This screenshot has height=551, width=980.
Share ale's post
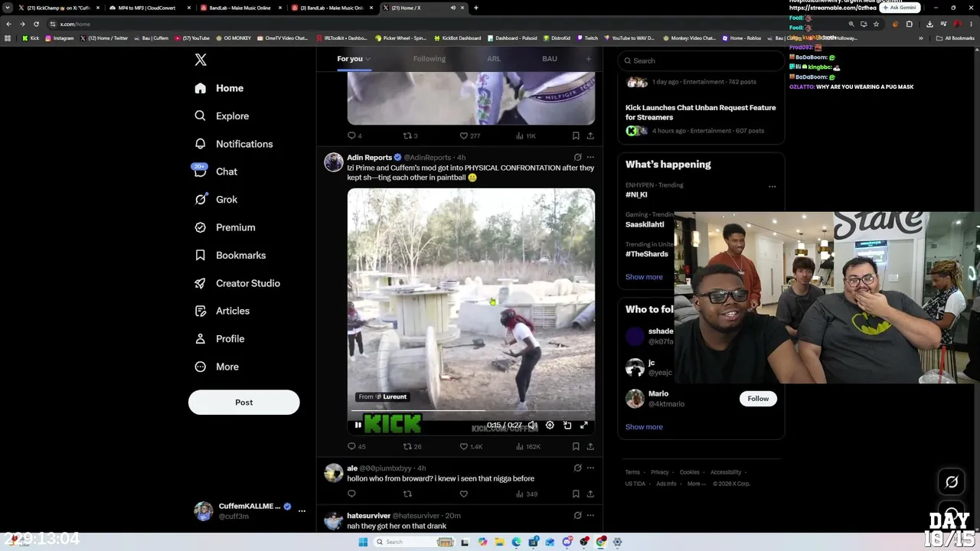(590, 494)
